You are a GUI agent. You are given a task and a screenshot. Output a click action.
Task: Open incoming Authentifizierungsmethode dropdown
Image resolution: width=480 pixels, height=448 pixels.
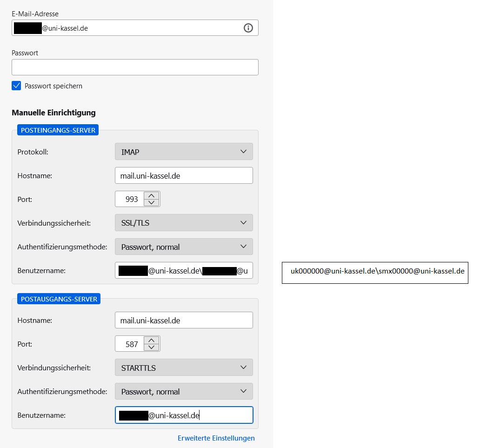[184, 247]
